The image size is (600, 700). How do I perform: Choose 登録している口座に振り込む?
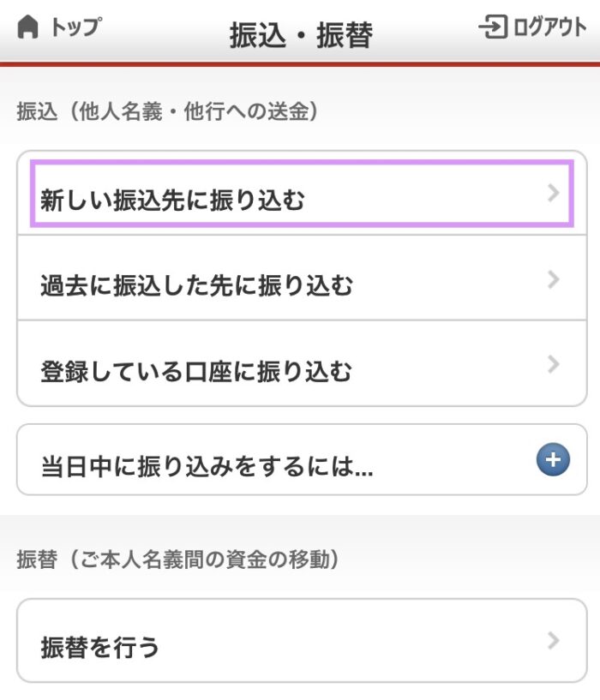click(302, 363)
